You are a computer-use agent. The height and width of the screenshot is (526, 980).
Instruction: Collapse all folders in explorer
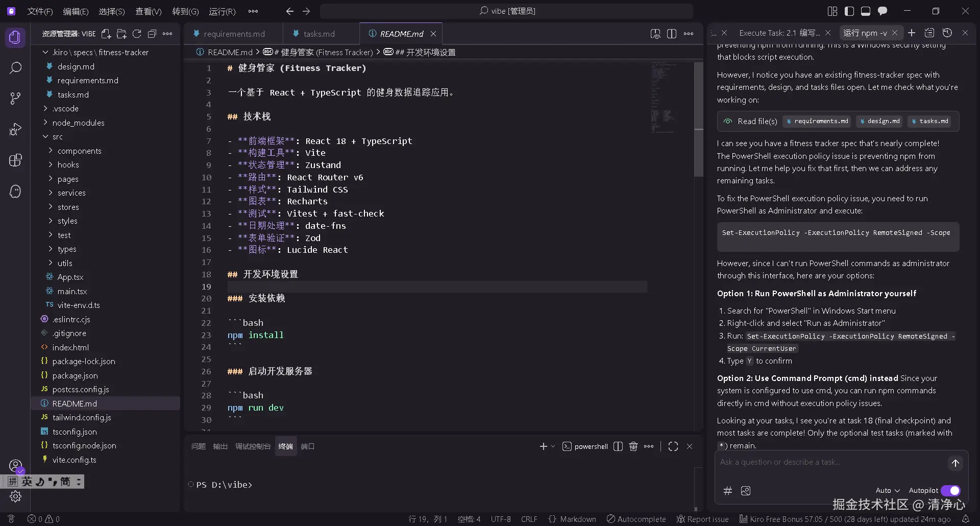click(x=152, y=34)
